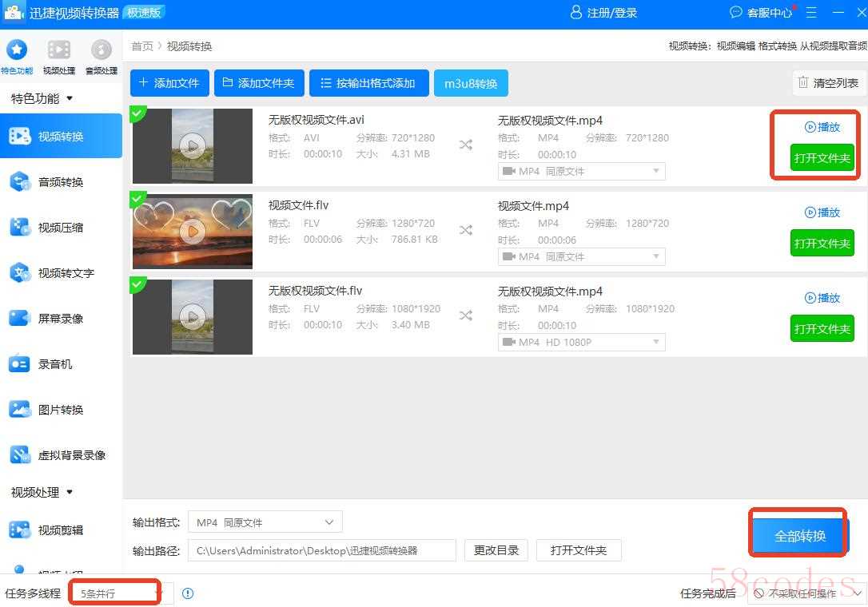The height and width of the screenshot is (607, 868).
Task: Open 视频压缩 from the sidebar
Action: (x=61, y=228)
